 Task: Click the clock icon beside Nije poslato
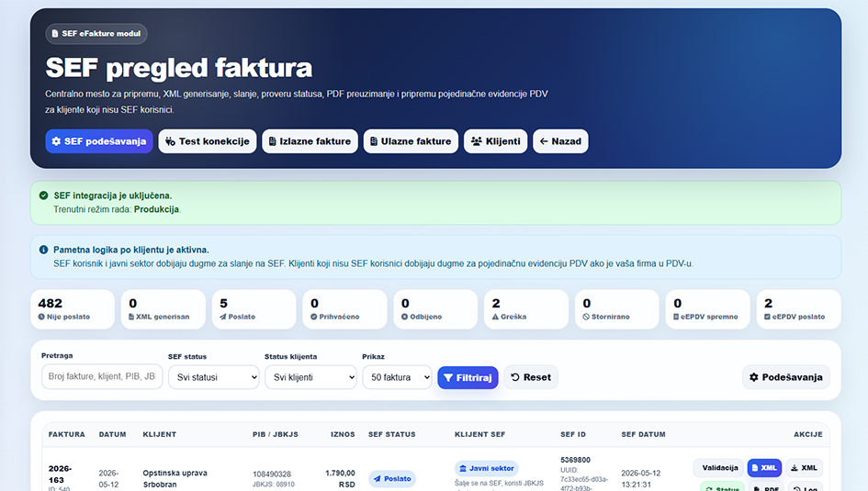[x=41, y=317]
